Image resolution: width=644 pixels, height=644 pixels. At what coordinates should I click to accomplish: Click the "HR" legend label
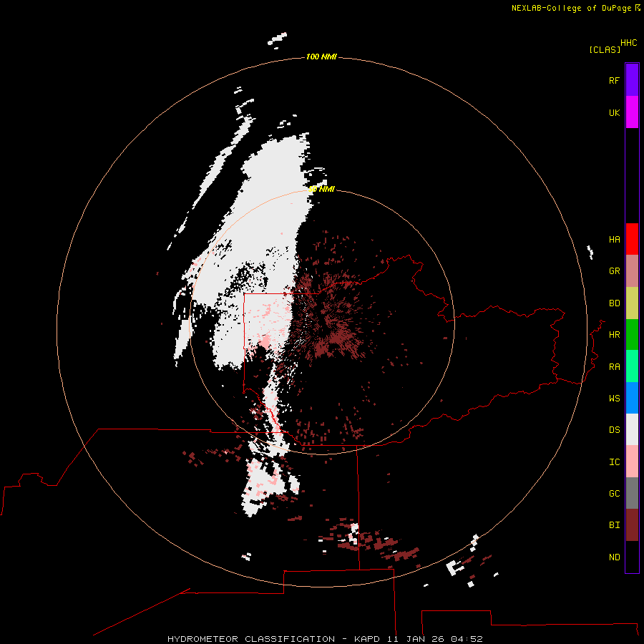pos(614,335)
